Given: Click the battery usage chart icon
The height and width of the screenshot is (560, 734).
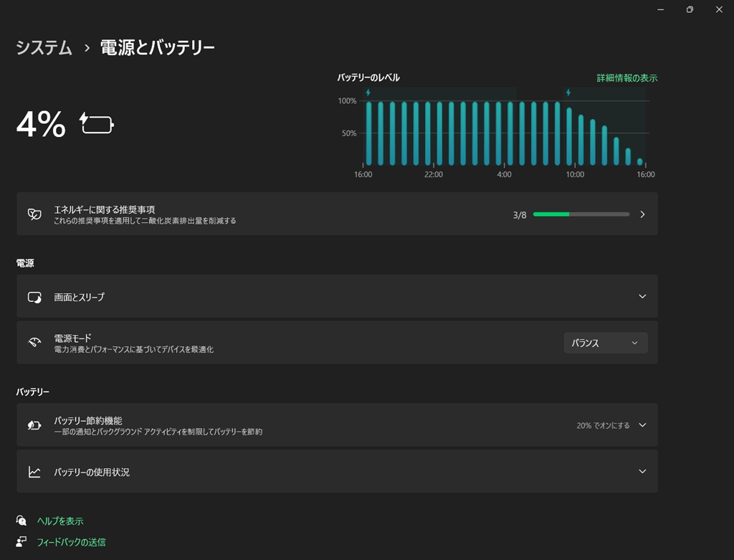Looking at the screenshot, I should [x=34, y=472].
